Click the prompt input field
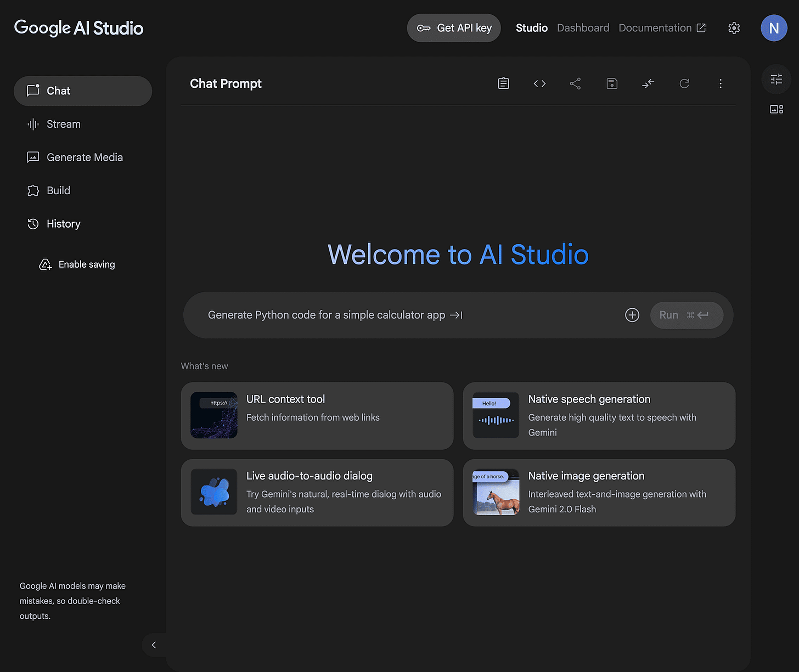The height and width of the screenshot is (672, 799). click(458, 315)
